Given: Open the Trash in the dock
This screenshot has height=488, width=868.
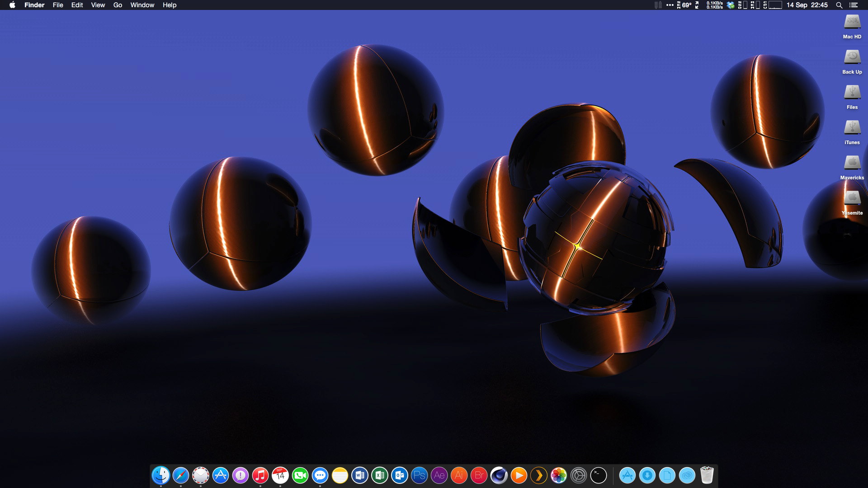Looking at the screenshot, I should pyautogui.click(x=707, y=475).
